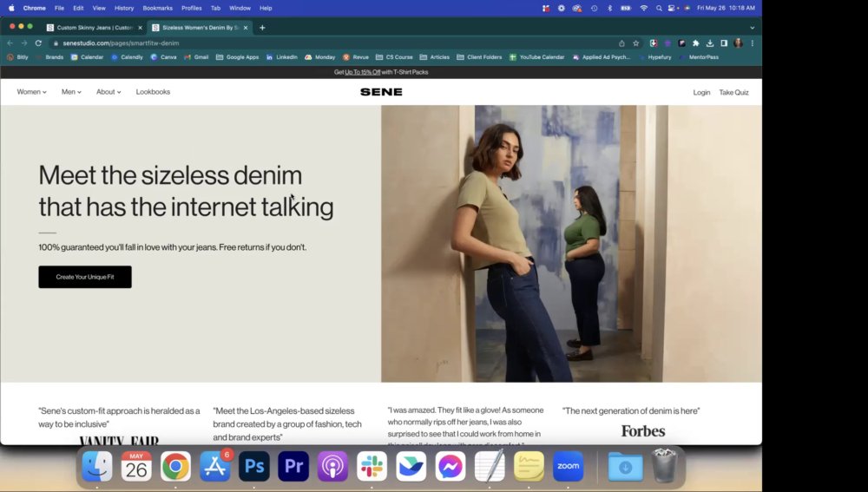Screen dimensions: 868x492
Task: Expand the Women dropdown menu
Action: [31, 92]
